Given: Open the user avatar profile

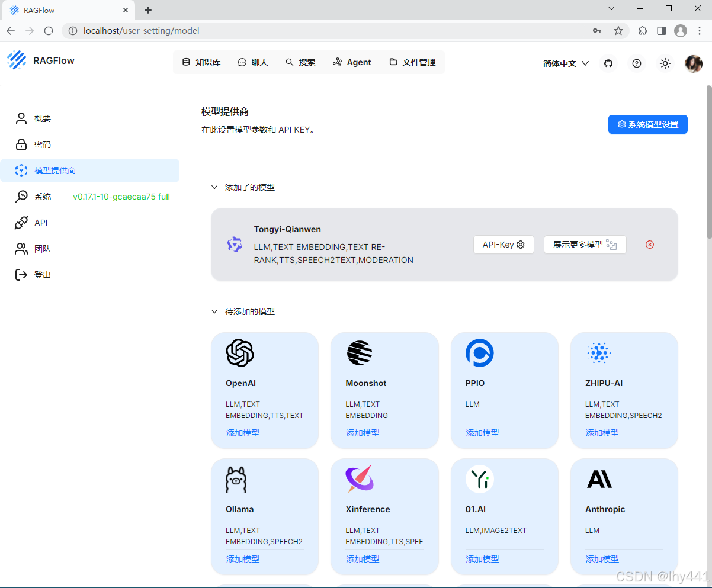Looking at the screenshot, I should [694, 63].
